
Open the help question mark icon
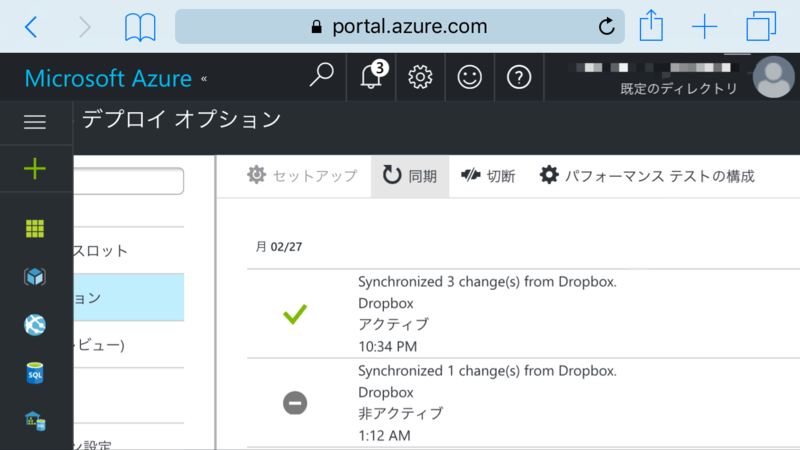[x=519, y=77]
